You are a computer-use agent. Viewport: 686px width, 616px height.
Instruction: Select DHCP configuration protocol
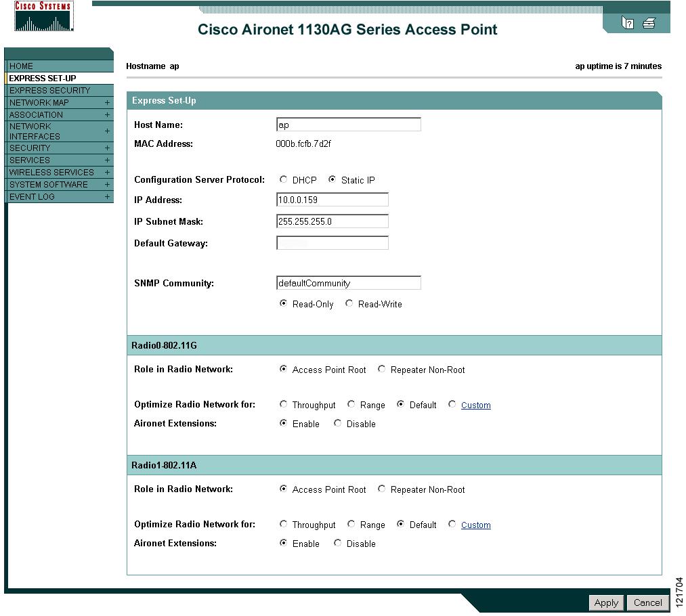pyautogui.click(x=284, y=179)
